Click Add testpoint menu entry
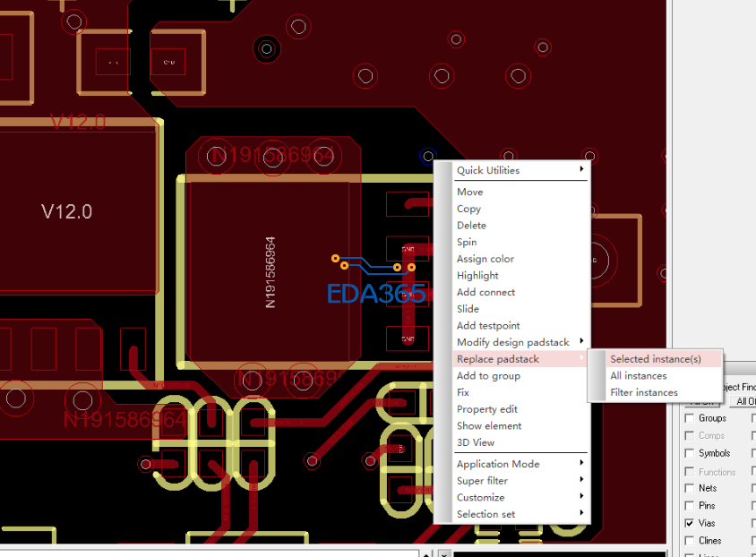Screen dimensions: 756x557 488,326
